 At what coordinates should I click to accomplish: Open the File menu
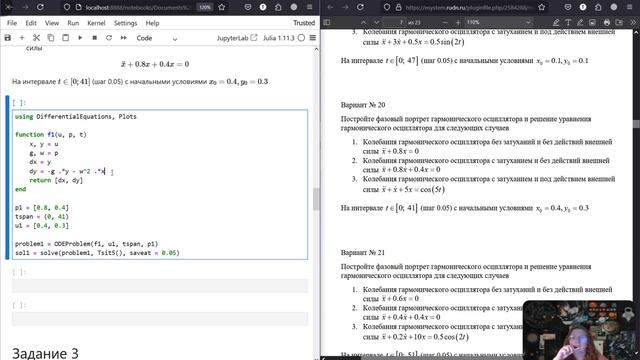(12, 23)
